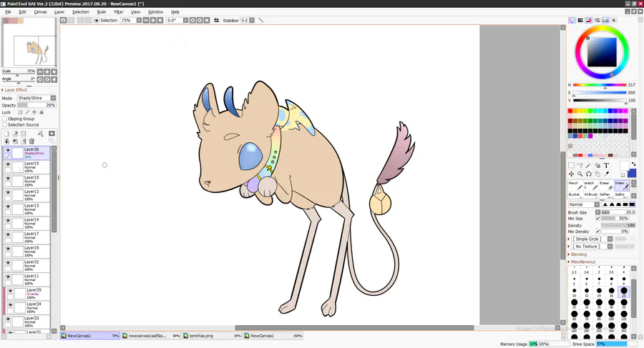The height and width of the screenshot is (348, 644).
Task: Select the Text tool
Action: [x=606, y=165]
